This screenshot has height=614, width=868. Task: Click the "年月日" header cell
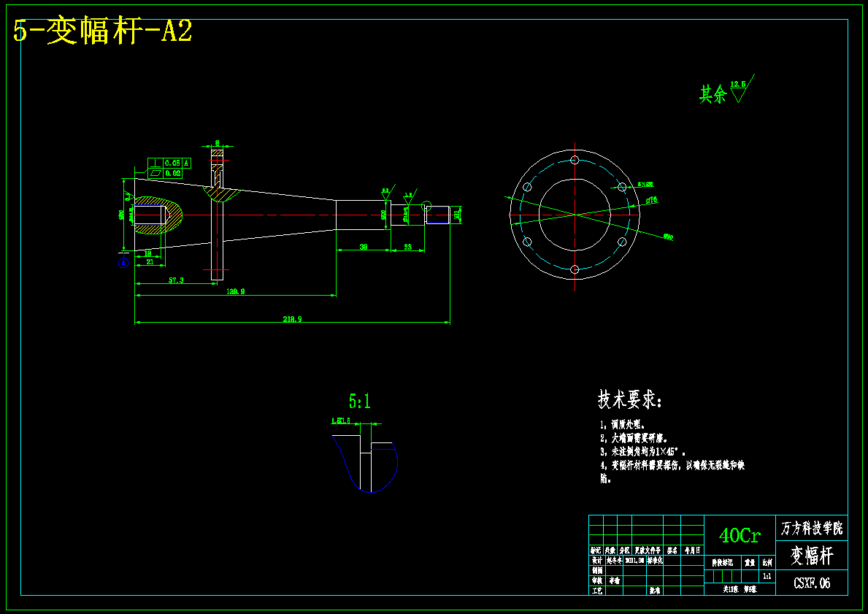coord(692,551)
